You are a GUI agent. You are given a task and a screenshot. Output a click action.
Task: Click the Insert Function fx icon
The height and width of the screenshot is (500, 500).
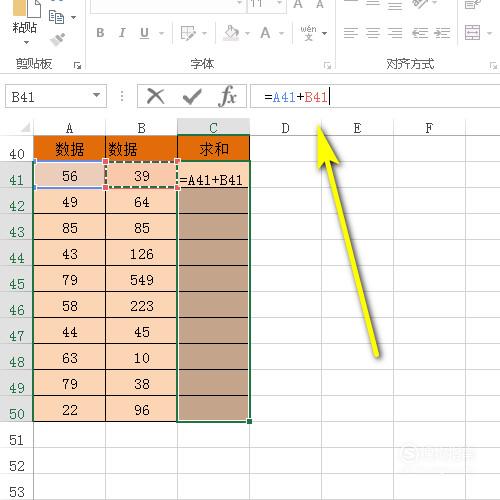tap(228, 96)
